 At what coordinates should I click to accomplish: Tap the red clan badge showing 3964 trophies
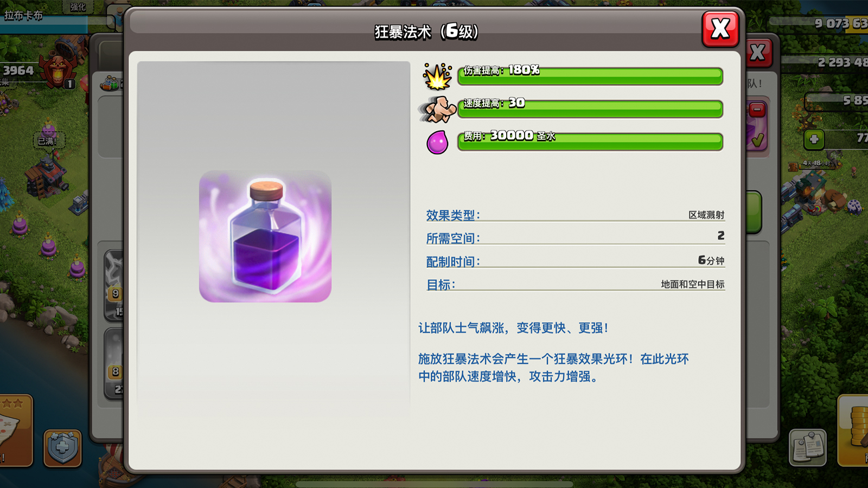[58, 70]
